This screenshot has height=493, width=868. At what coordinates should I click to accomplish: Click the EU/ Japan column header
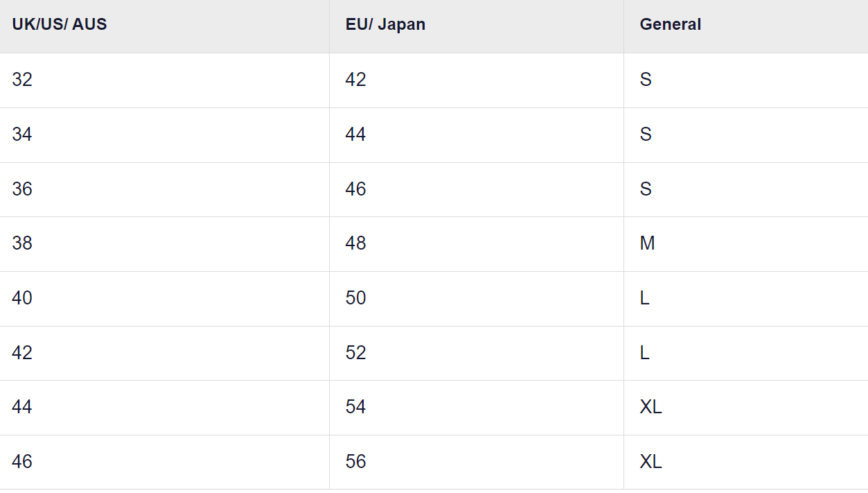tap(385, 24)
